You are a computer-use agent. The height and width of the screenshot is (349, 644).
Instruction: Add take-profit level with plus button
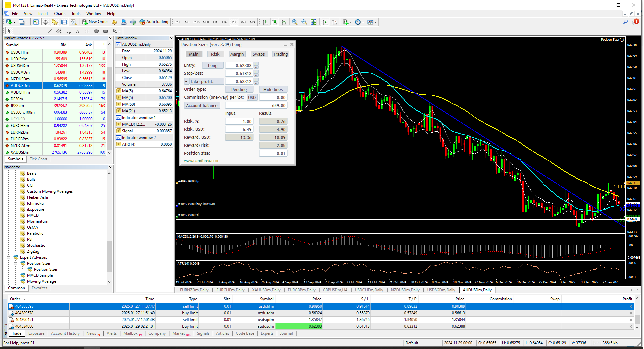(186, 81)
